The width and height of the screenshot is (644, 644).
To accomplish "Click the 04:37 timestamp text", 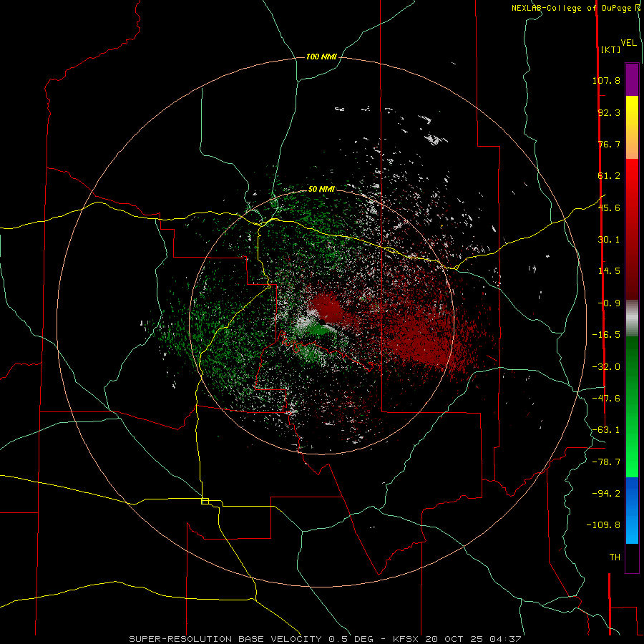I will tap(505, 639).
